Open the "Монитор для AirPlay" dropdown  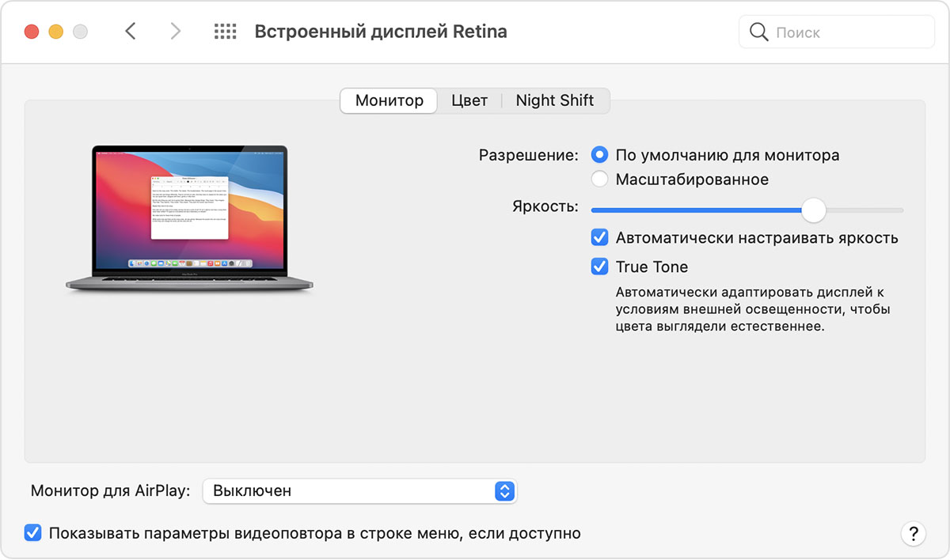(359, 490)
